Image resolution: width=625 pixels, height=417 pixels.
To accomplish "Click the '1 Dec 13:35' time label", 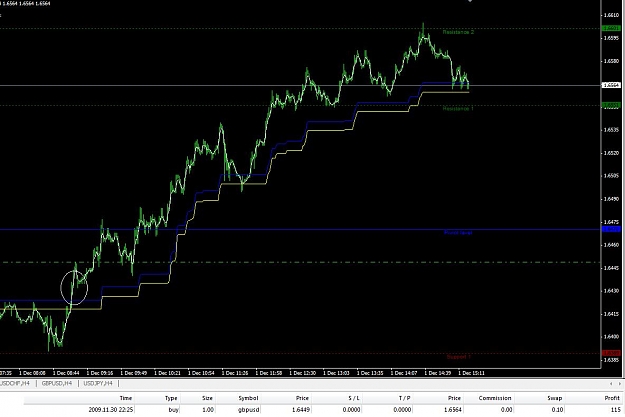I will point(370,373).
